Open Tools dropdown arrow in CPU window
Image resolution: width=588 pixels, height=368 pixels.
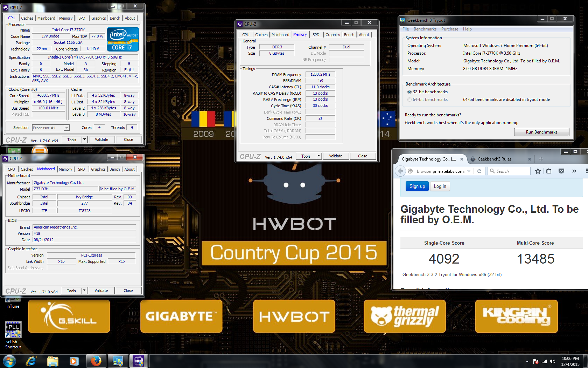point(84,139)
